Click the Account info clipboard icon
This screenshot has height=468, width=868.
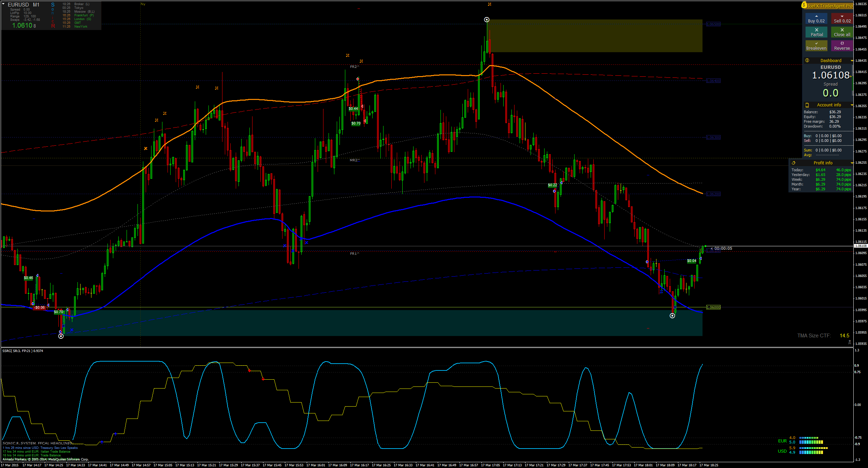tap(807, 105)
